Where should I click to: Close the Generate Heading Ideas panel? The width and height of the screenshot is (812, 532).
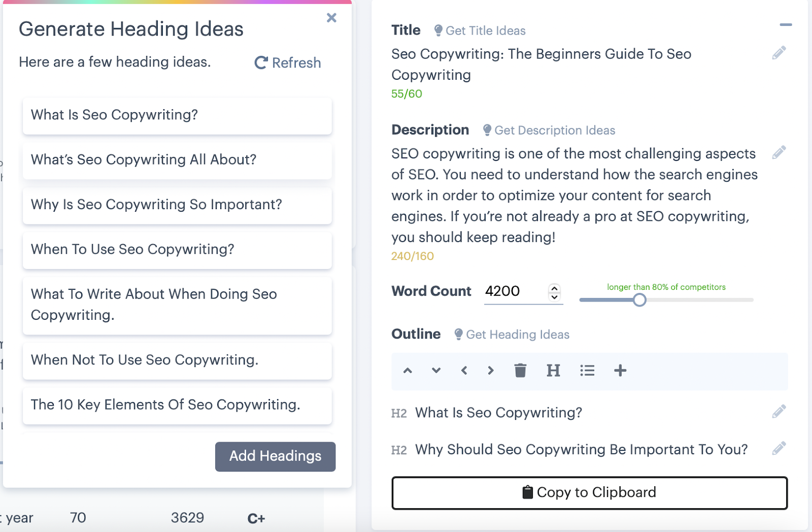point(331,18)
